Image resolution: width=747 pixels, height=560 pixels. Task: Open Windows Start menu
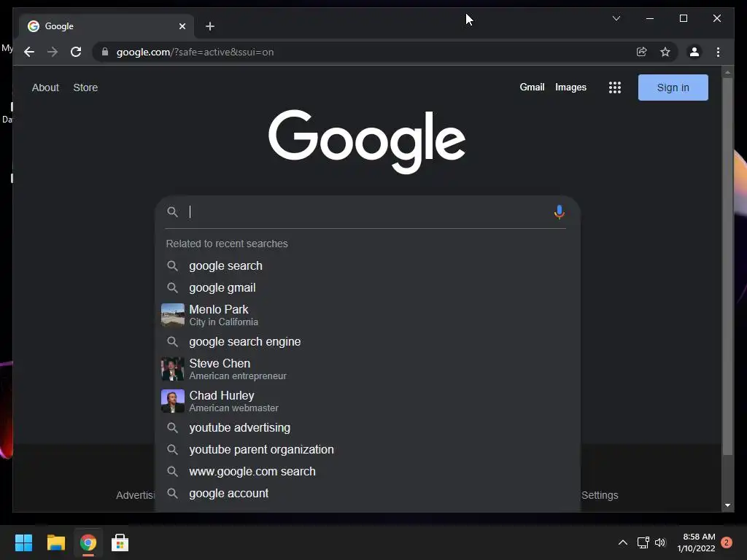click(x=23, y=542)
